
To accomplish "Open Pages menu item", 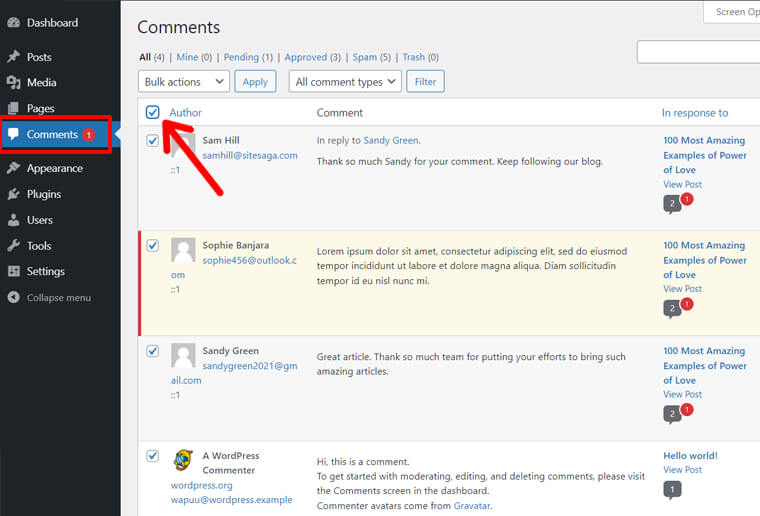I will click(x=41, y=108).
